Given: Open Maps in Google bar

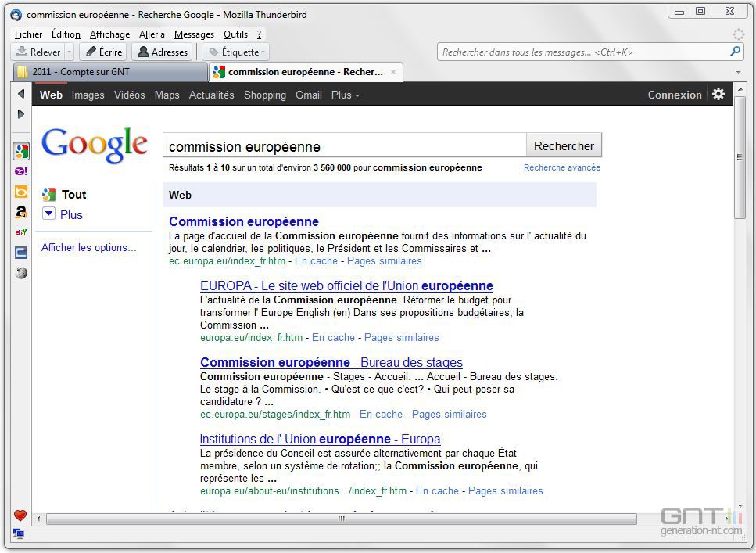Looking at the screenshot, I should point(167,95).
